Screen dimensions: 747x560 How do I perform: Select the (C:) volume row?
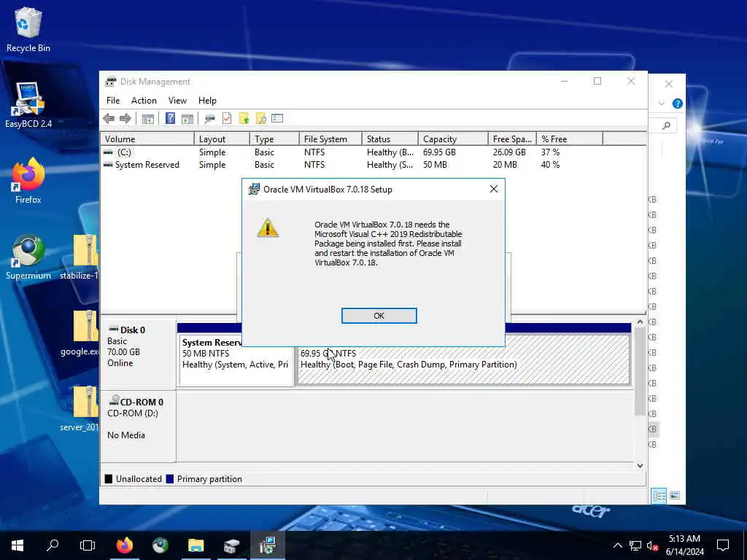352,152
